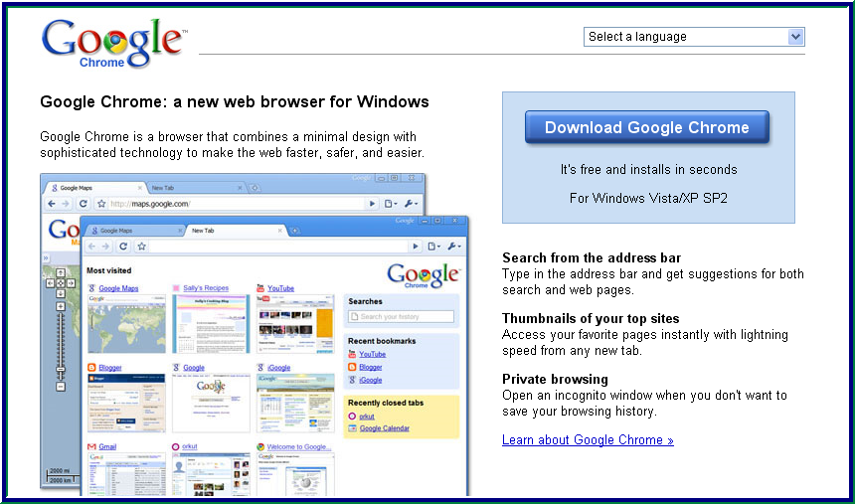The height and width of the screenshot is (504, 855).
Task: Click the map pan up arrow
Action: [61, 272]
